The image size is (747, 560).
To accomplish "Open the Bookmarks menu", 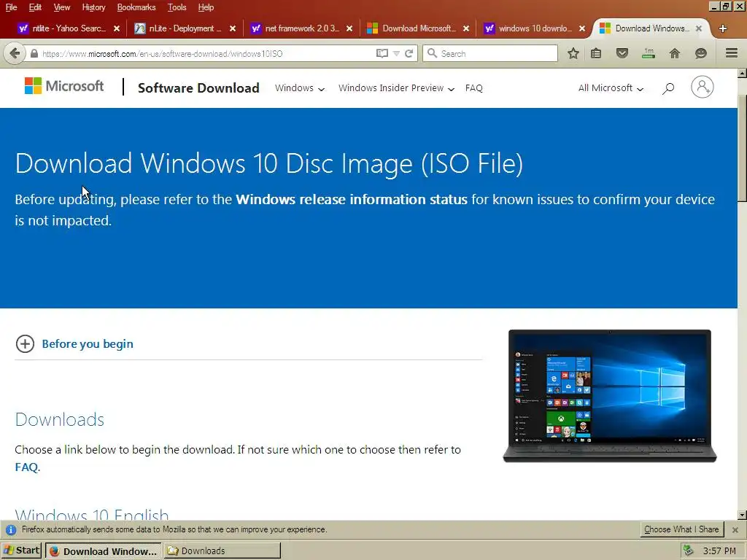I will click(136, 7).
